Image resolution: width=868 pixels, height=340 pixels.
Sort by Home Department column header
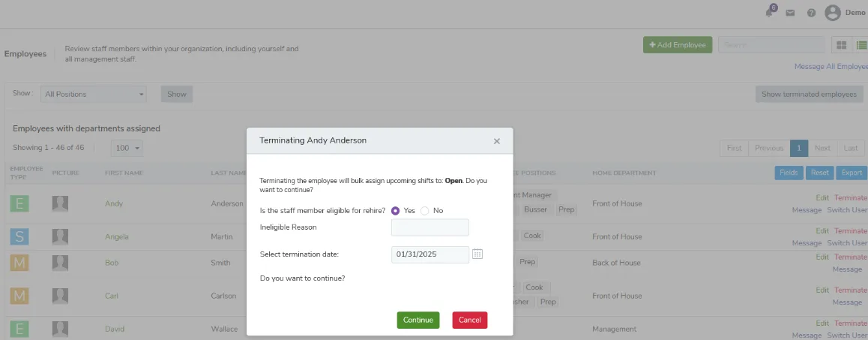point(624,173)
